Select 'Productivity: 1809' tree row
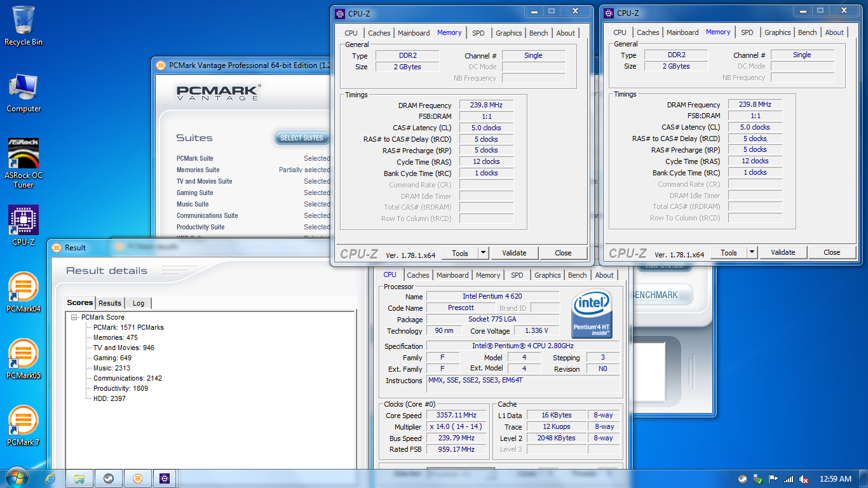868x488 pixels. point(121,388)
